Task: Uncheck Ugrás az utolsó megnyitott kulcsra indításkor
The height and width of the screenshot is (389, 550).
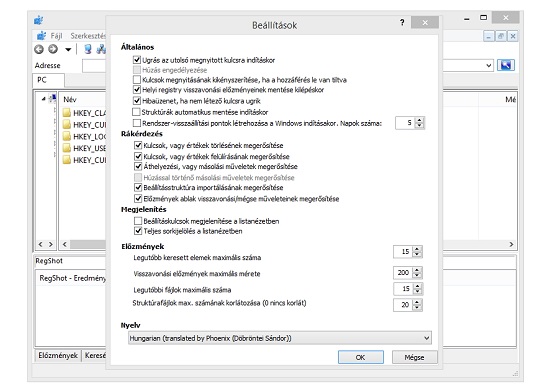Action: pos(137,60)
